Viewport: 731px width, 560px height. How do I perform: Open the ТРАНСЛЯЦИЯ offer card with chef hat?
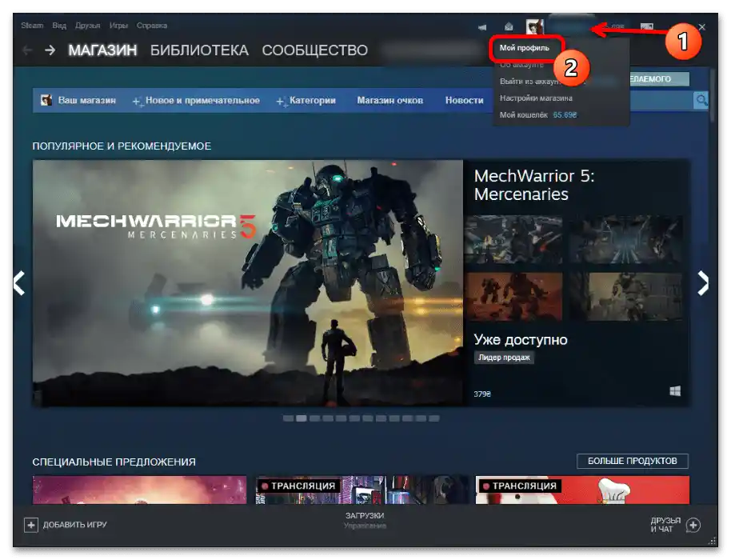(582, 490)
